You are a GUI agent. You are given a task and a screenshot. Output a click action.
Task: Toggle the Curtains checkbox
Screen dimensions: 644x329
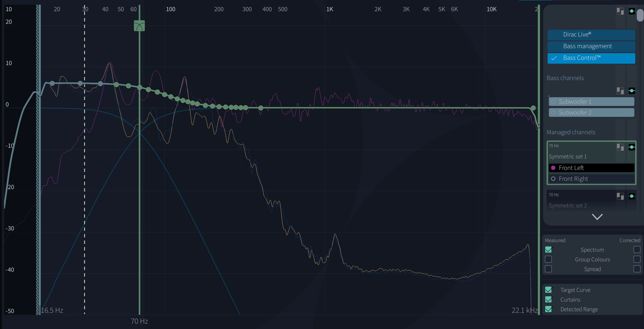coord(548,299)
